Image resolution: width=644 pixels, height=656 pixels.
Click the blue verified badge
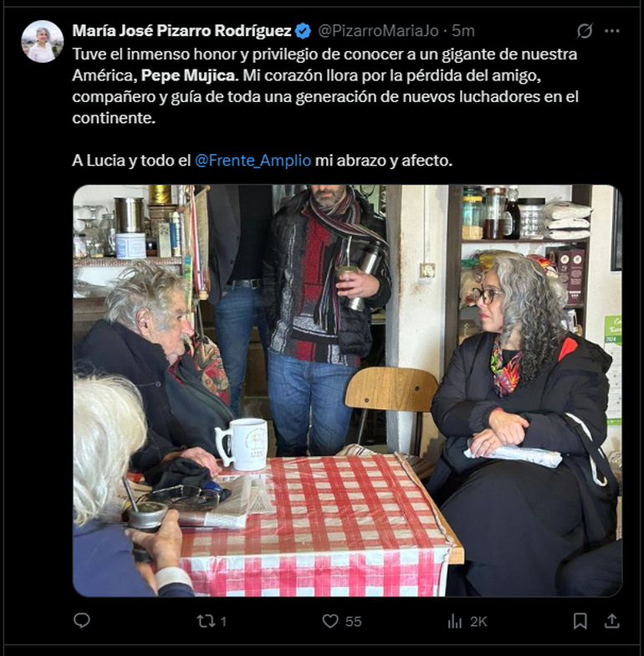(x=303, y=31)
